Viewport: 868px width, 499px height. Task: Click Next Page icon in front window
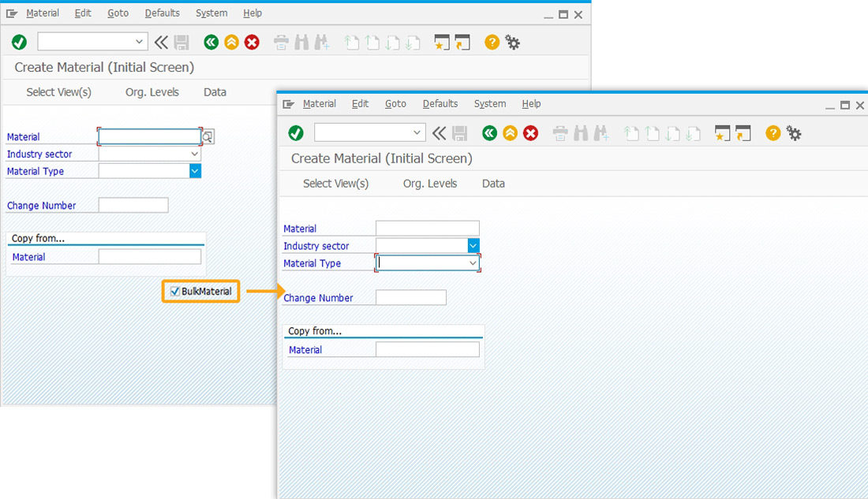[672, 132]
